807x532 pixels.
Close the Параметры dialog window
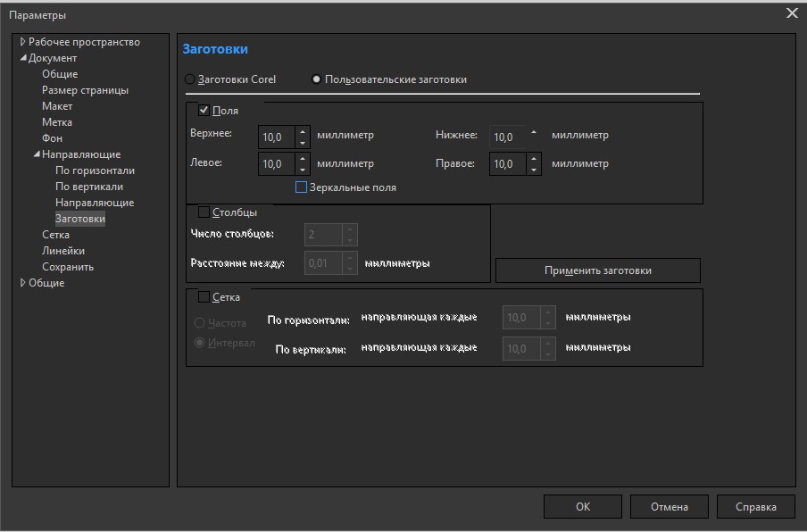(x=791, y=13)
